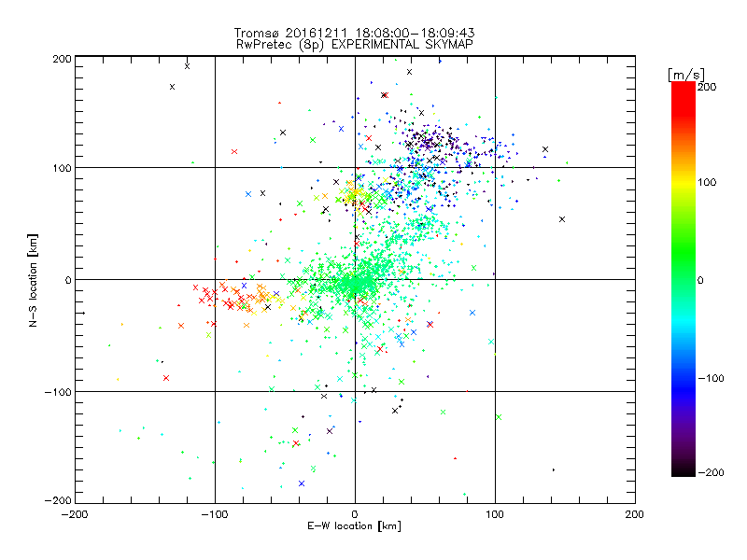Click the subtitle 'RwPretec (8p) EXPERIMENTAL SKYMAP'

[355, 45]
